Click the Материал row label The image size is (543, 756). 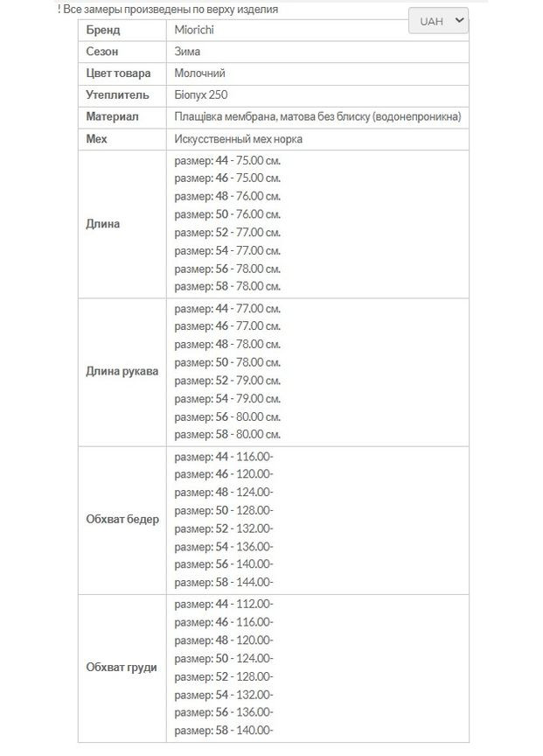[x=112, y=116]
